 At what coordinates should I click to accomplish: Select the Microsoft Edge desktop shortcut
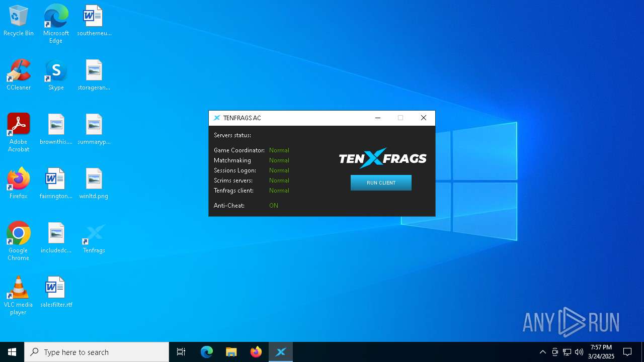click(56, 24)
